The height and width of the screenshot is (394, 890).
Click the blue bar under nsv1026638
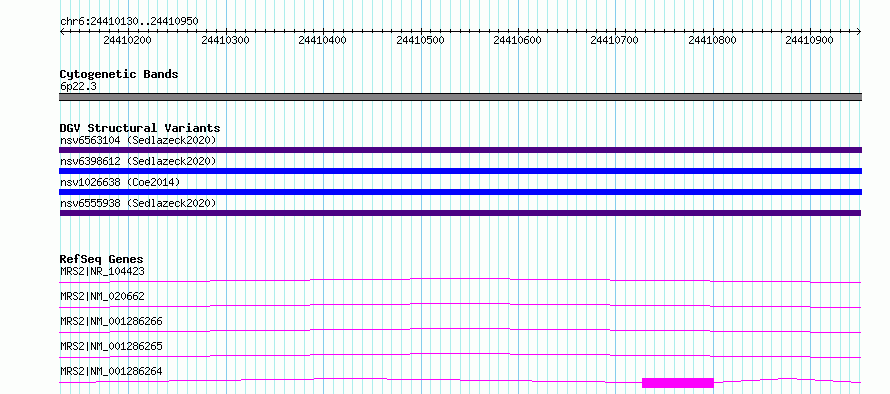click(460, 192)
